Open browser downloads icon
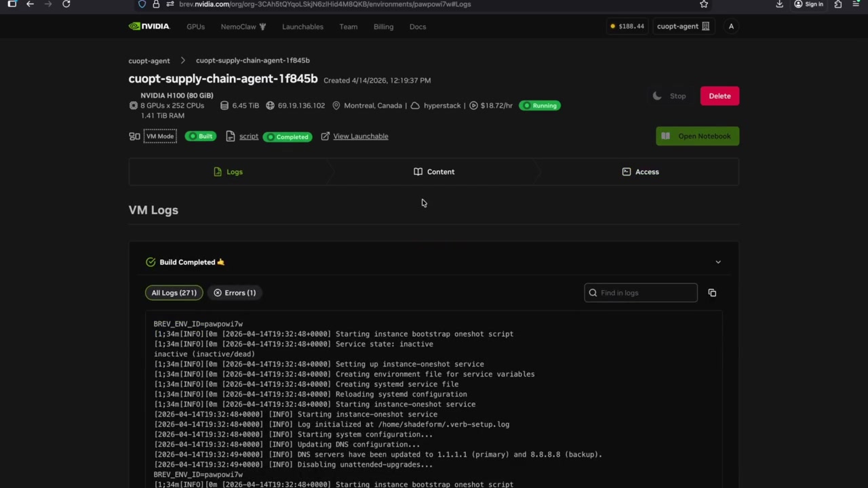Image resolution: width=868 pixels, height=488 pixels. tap(780, 4)
